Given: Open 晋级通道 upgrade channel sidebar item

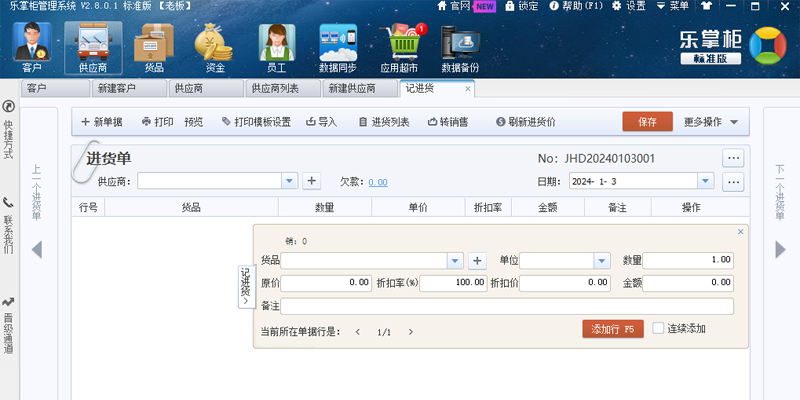Looking at the screenshot, I should click(9, 326).
